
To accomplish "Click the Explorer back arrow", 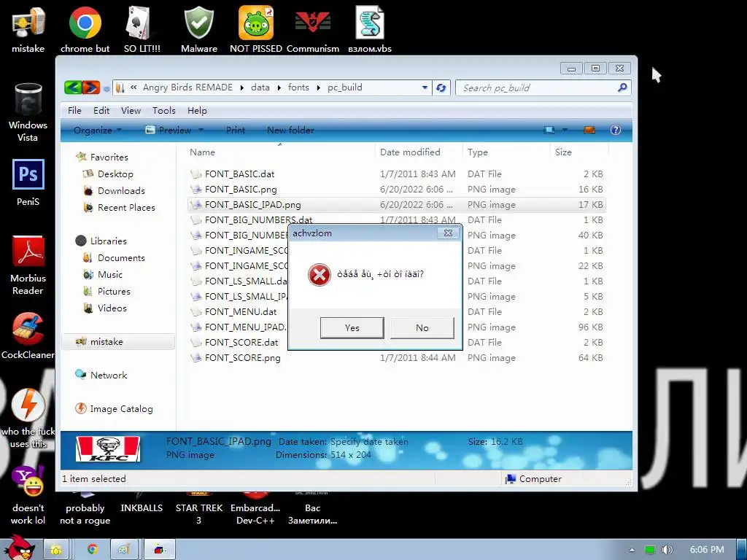I will click(x=73, y=87).
